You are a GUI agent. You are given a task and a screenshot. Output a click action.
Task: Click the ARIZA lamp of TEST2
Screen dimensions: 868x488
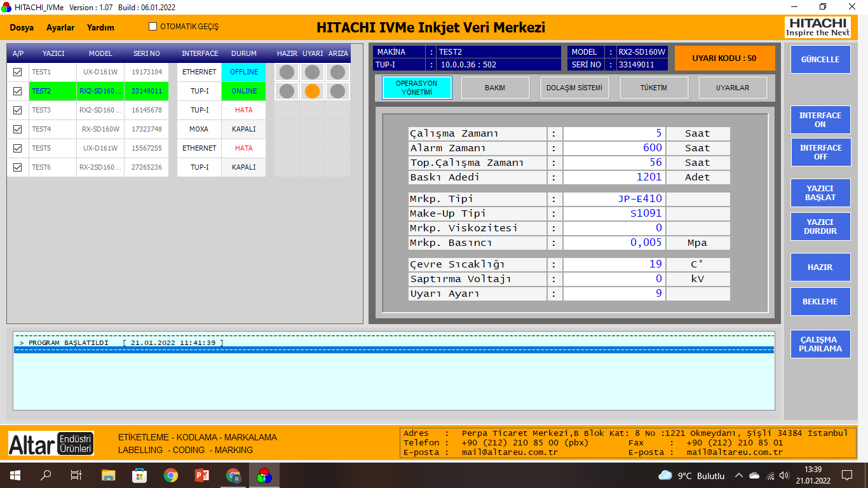tap(337, 91)
